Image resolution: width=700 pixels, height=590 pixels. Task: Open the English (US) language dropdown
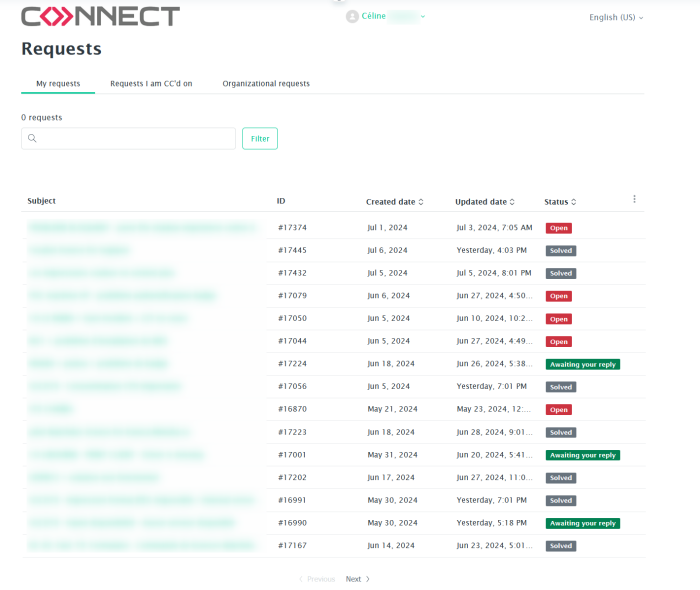(616, 18)
